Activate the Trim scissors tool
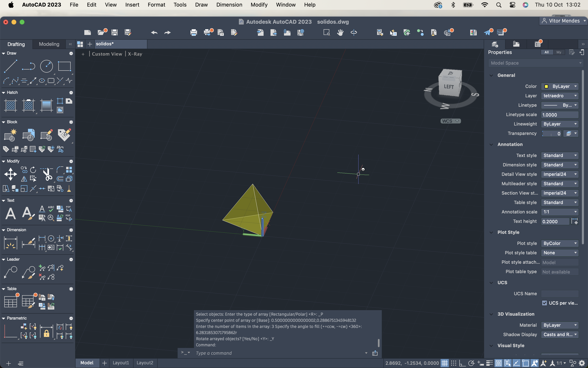The width and height of the screenshot is (588, 368). pos(46,174)
